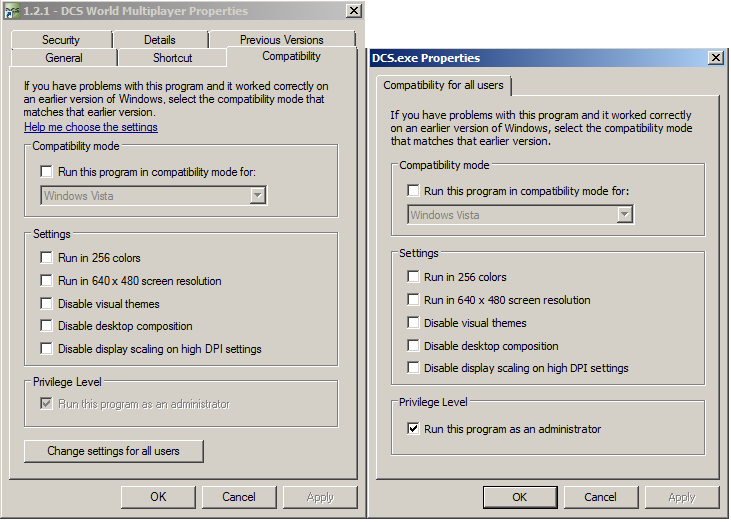This screenshot has height=522, width=731.
Task: Enable compatibility mode checkbox in Multiplayer Properties
Action: tap(46, 172)
